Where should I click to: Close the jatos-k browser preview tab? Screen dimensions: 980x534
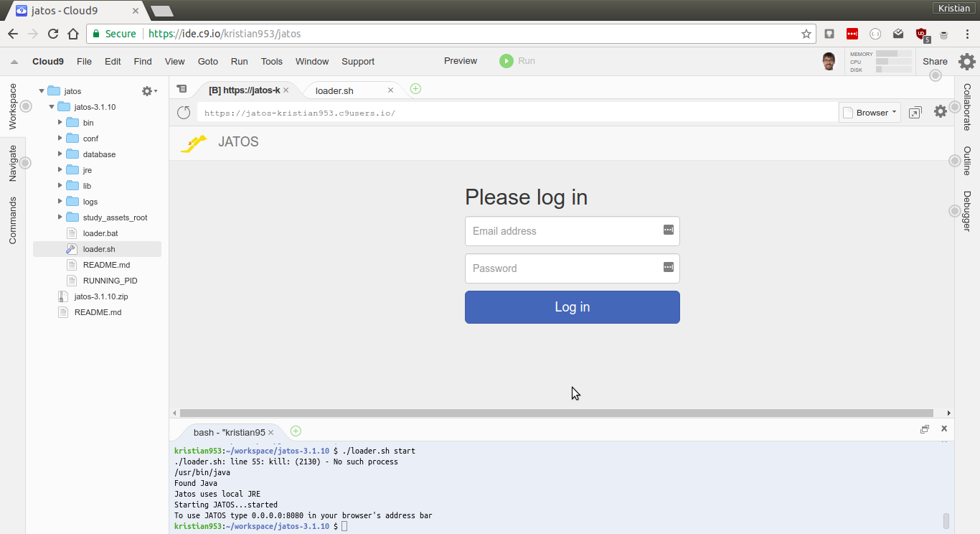click(x=286, y=90)
